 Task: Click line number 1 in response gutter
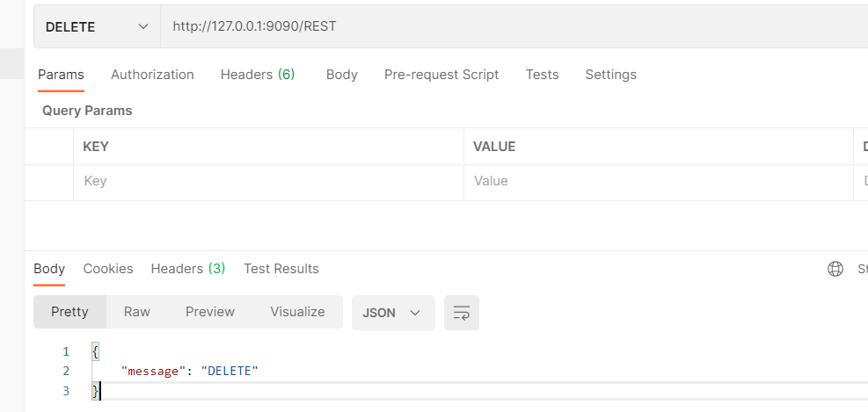[x=66, y=351]
